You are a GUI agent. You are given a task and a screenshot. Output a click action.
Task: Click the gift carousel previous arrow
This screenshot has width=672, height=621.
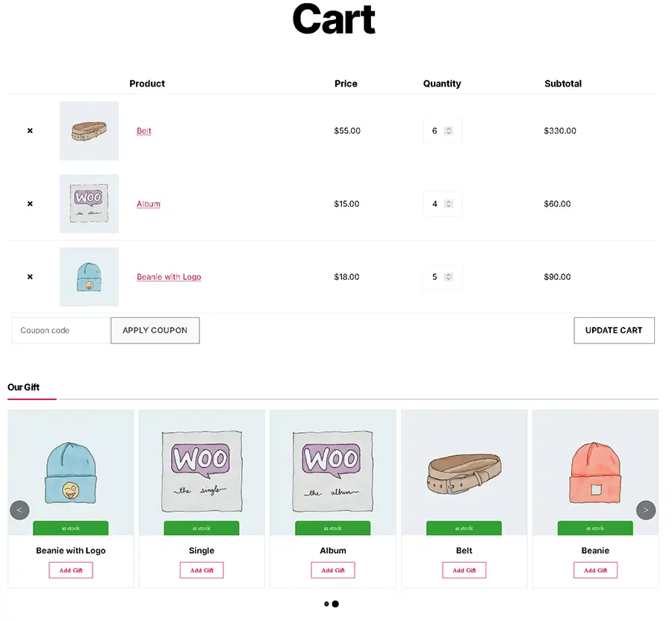[x=19, y=511]
